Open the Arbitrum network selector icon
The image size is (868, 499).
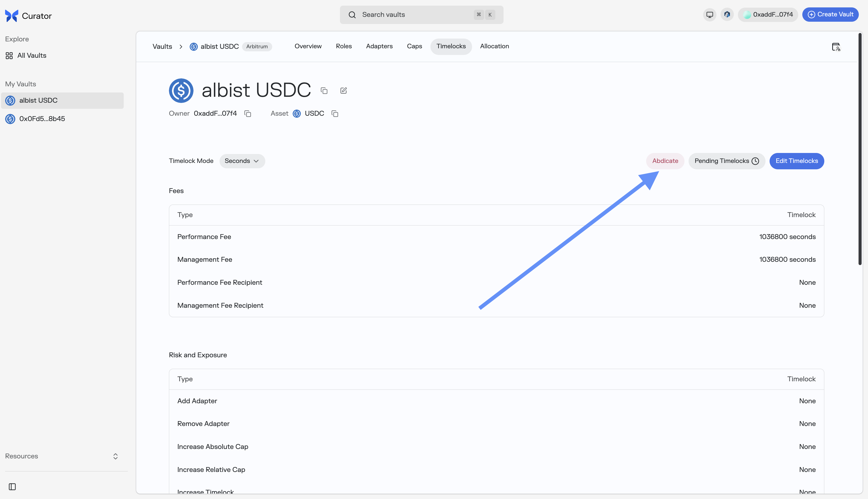click(x=727, y=15)
